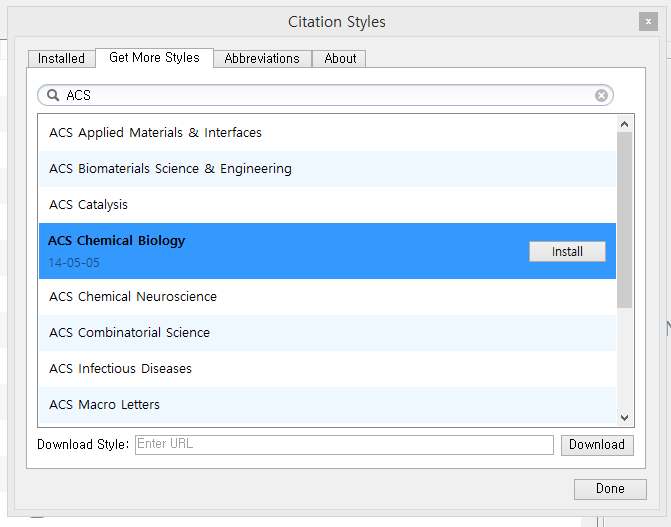Select ACS Combinatorial Science style

point(327,333)
